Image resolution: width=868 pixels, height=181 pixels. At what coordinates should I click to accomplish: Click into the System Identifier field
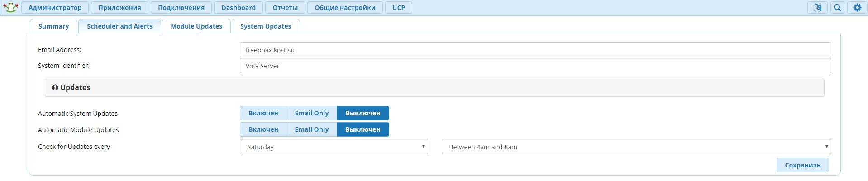(x=535, y=66)
